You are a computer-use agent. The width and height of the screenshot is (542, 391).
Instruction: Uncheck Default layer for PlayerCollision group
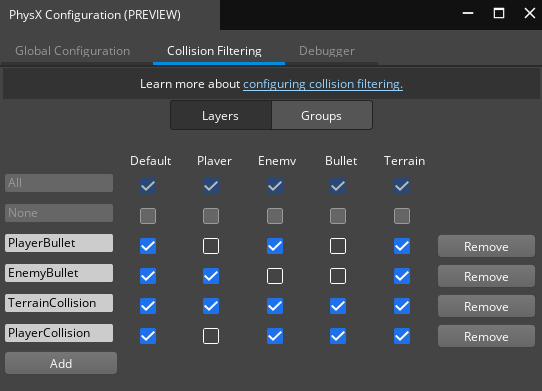(x=148, y=336)
